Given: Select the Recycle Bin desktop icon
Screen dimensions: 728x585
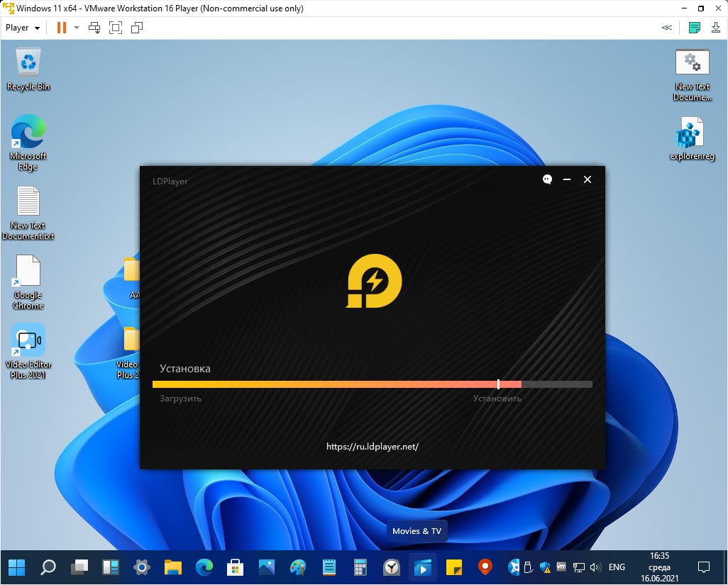Looking at the screenshot, I should click(28, 69).
